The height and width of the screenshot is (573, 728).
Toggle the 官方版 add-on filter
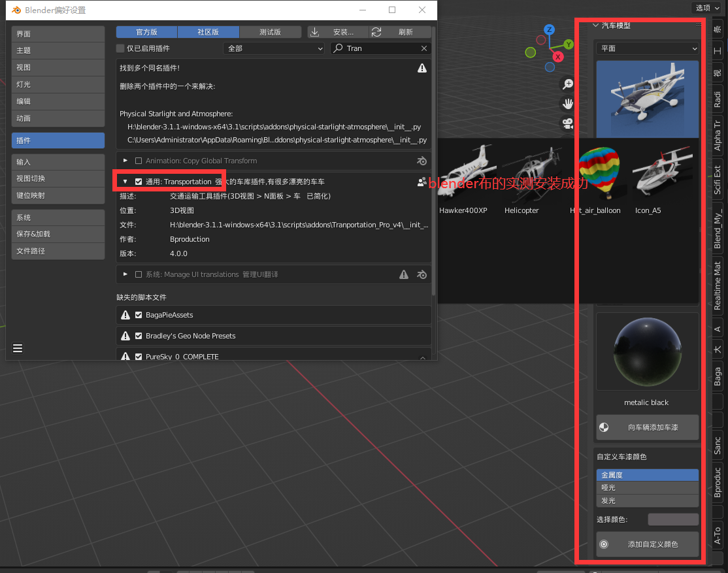147,32
